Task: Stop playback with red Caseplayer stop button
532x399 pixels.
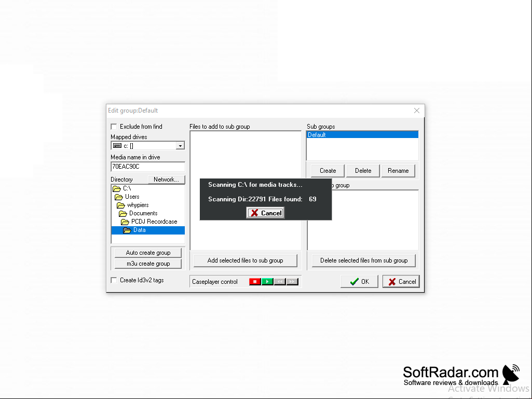Action: (255, 282)
